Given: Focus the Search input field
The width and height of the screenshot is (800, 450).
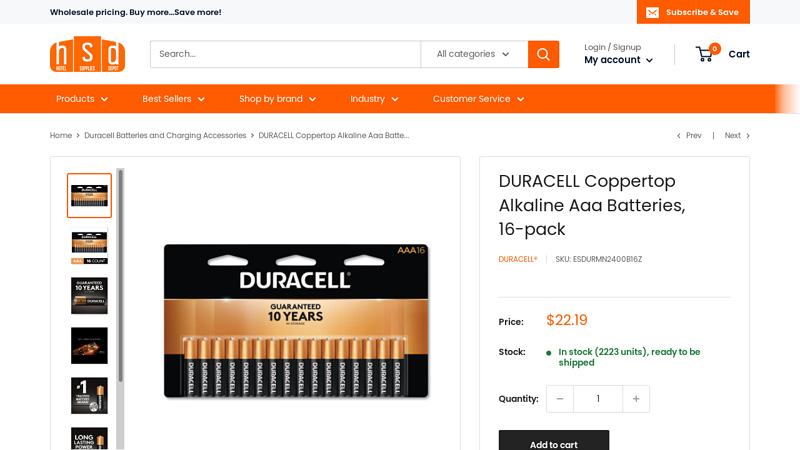Looking at the screenshot, I should (285, 54).
